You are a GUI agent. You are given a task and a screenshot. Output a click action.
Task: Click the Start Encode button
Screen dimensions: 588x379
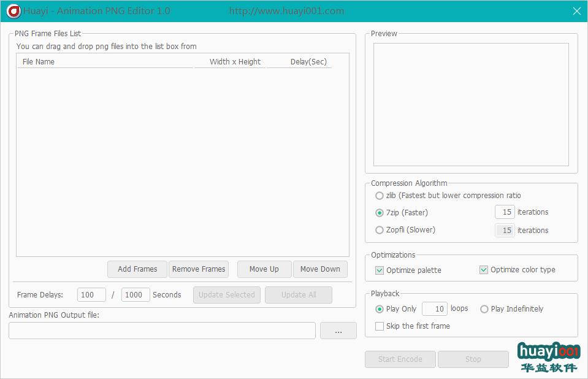(x=400, y=359)
